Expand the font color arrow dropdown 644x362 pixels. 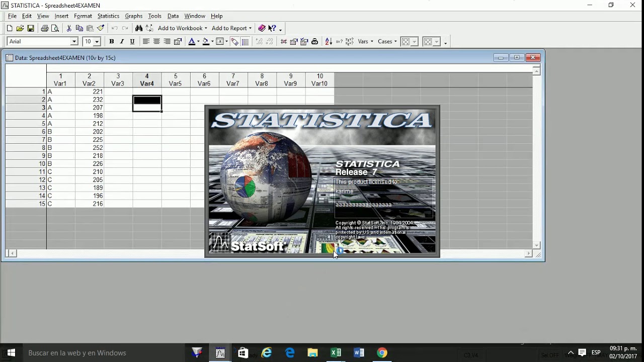(x=198, y=42)
